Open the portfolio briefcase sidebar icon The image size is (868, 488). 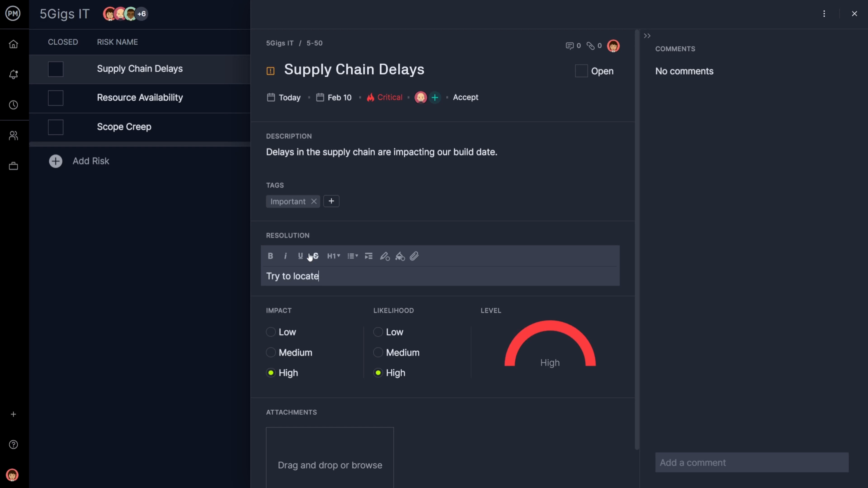point(14,166)
